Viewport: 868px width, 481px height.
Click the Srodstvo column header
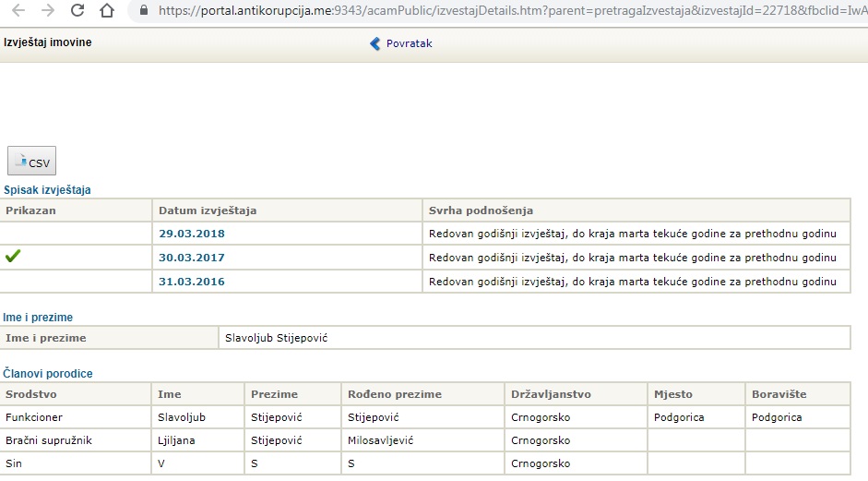[x=31, y=394]
